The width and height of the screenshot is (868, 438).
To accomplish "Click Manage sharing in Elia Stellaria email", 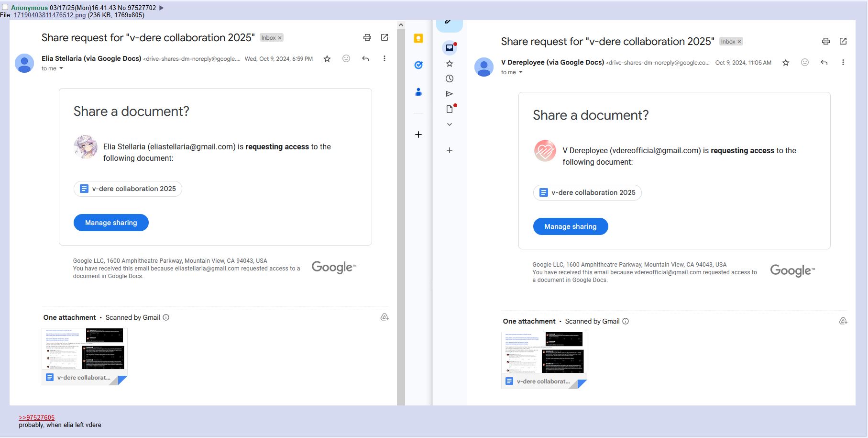I will tap(111, 223).
